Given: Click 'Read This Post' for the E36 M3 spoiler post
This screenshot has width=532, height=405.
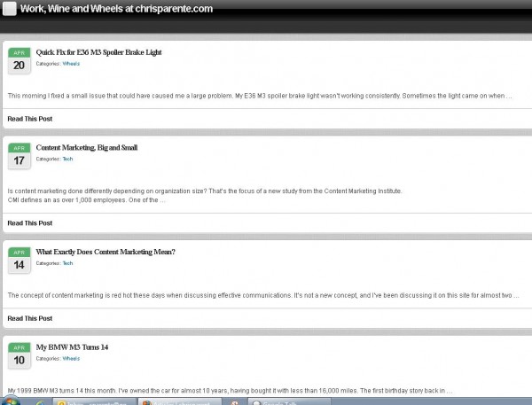Looking at the screenshot, I should point(30,119).
